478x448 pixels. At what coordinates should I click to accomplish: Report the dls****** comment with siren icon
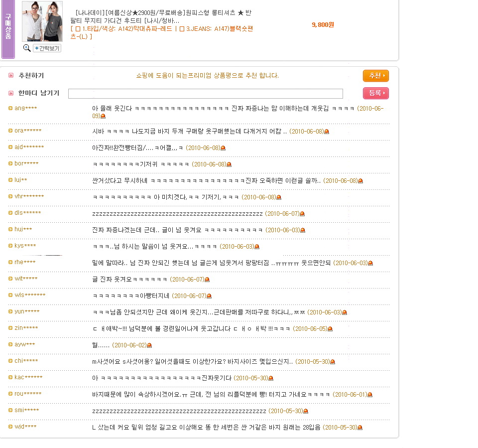pyautogui.click(x=302, y=214)
